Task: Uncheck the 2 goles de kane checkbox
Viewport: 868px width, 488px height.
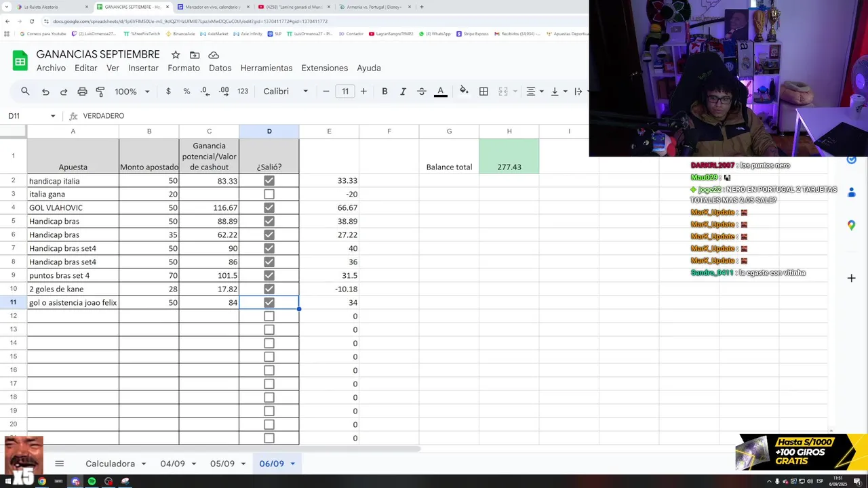Action: [269, 289]
